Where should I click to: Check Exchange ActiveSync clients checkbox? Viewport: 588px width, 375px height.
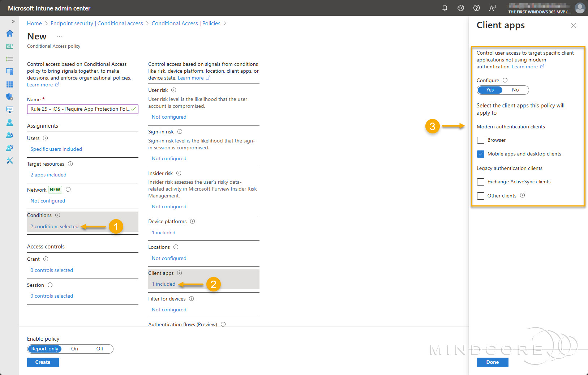click(x=481, y=182)
